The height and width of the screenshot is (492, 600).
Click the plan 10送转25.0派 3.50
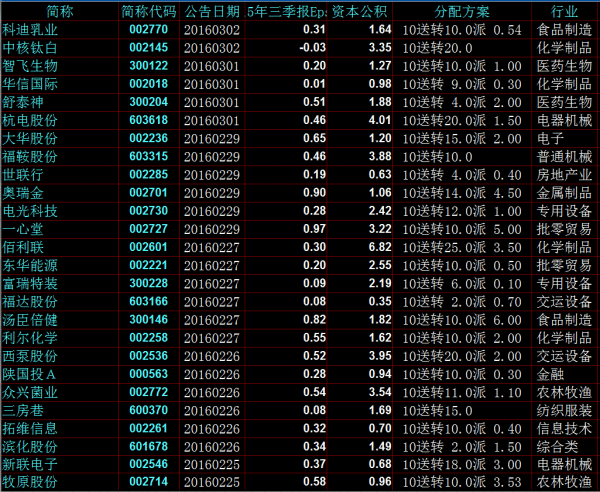pos(462,247)
